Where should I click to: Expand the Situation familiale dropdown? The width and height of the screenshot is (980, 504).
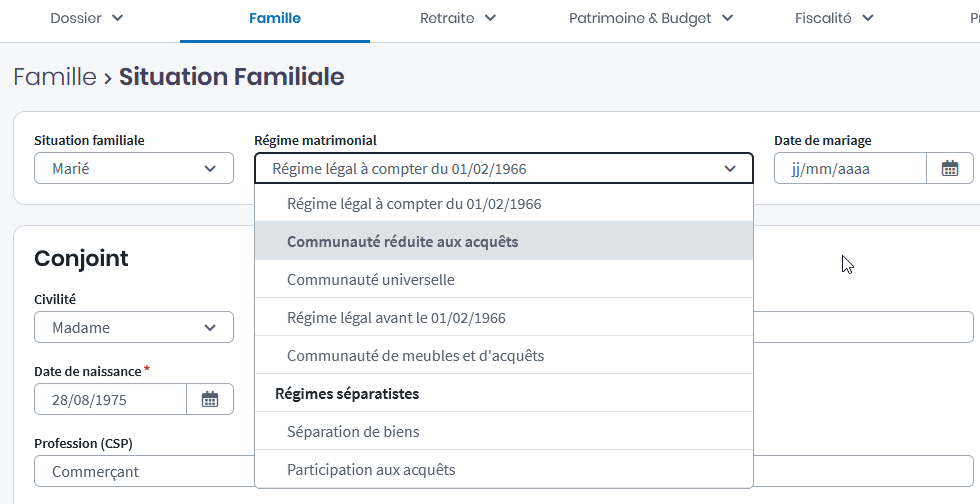click(x=134, y=169)
